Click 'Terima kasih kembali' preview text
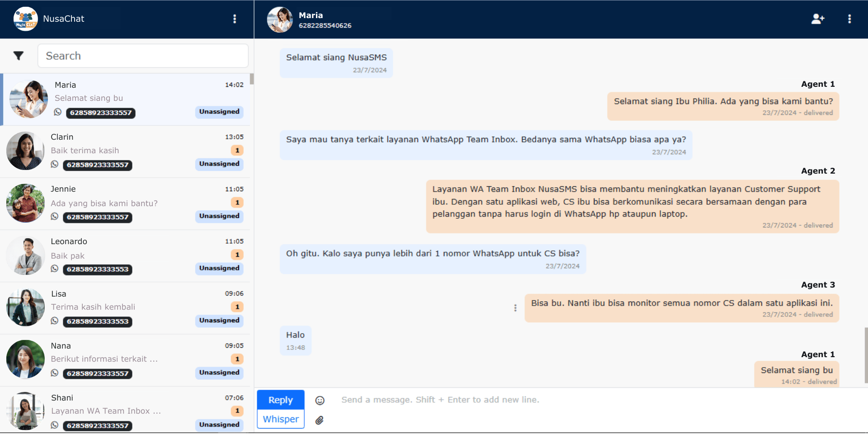This screenshot has width=868, height=434. click(93, 307)
